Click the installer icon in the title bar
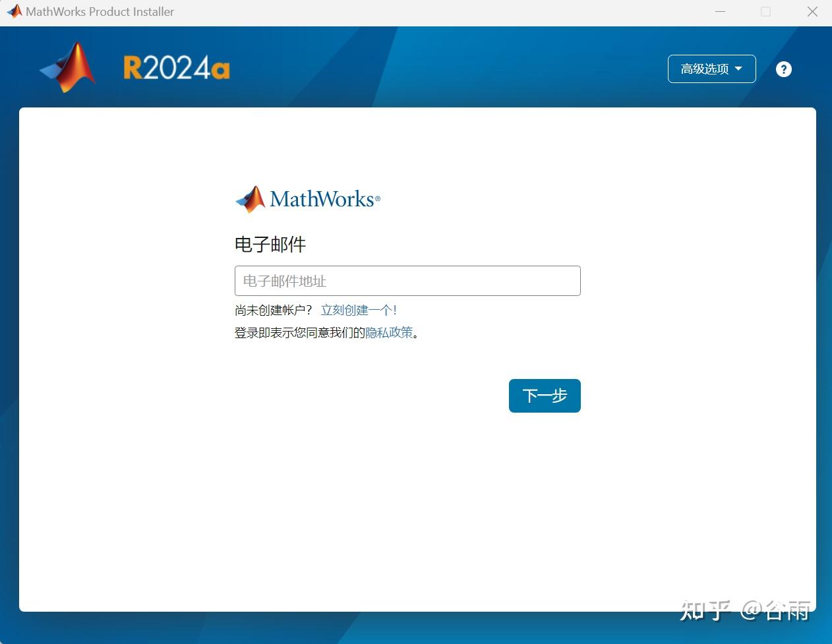The image size is (832, 644). click(13, 11)
